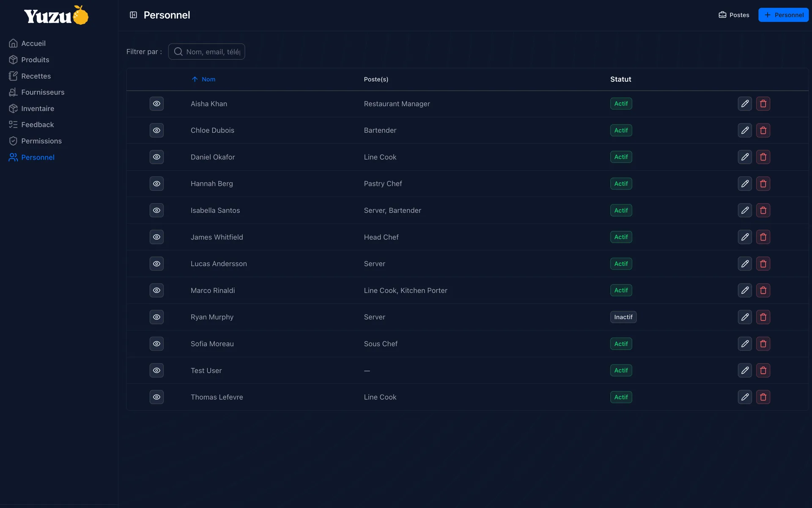Click the Poste(s) column header

click(x=376, y=79)
